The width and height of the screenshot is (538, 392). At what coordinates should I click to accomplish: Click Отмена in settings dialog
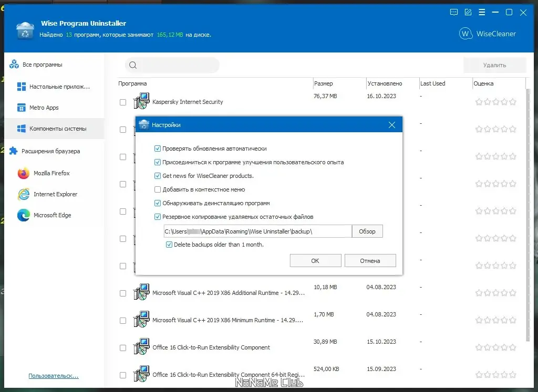pos(370,261)
